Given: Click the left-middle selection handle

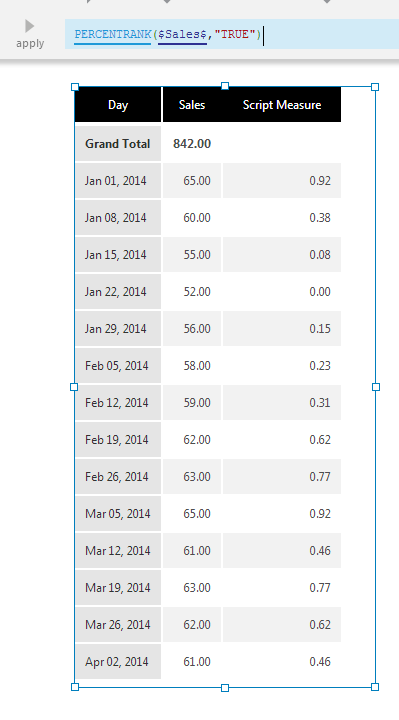Looking at the screenshot, I should click(x=74, y=387).
